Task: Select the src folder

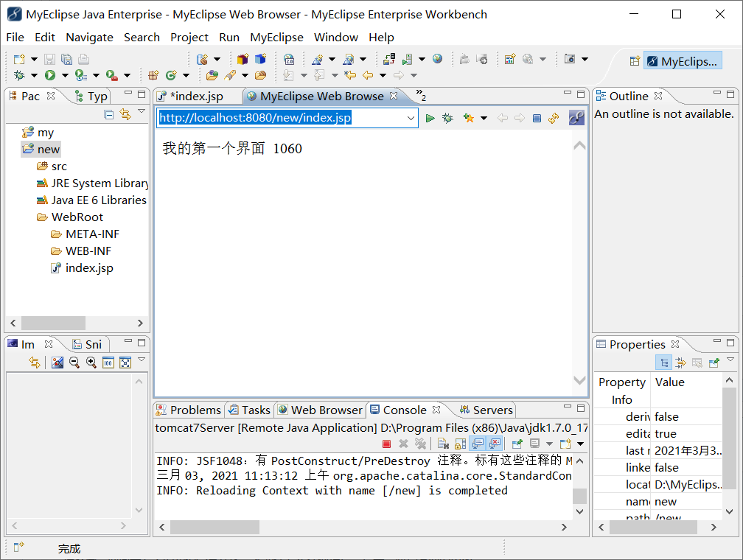Action: click(52, 167)
